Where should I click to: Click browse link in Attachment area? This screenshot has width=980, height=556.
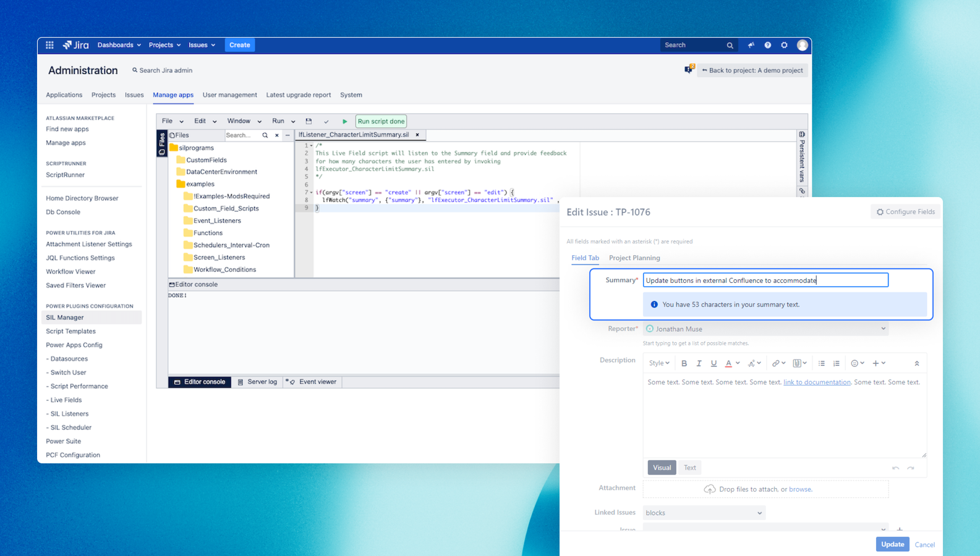800,489
